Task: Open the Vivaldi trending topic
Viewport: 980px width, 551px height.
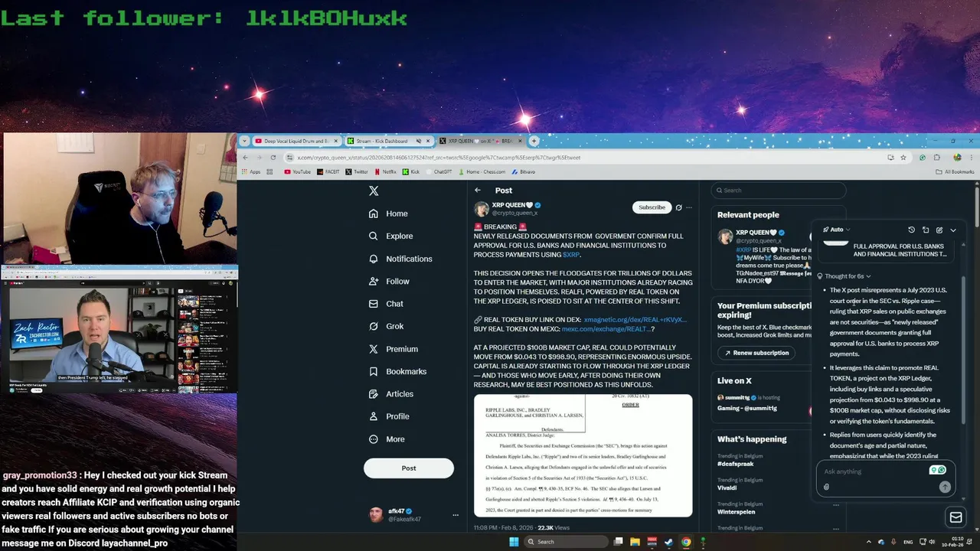Action: click(x=727, y=487)
